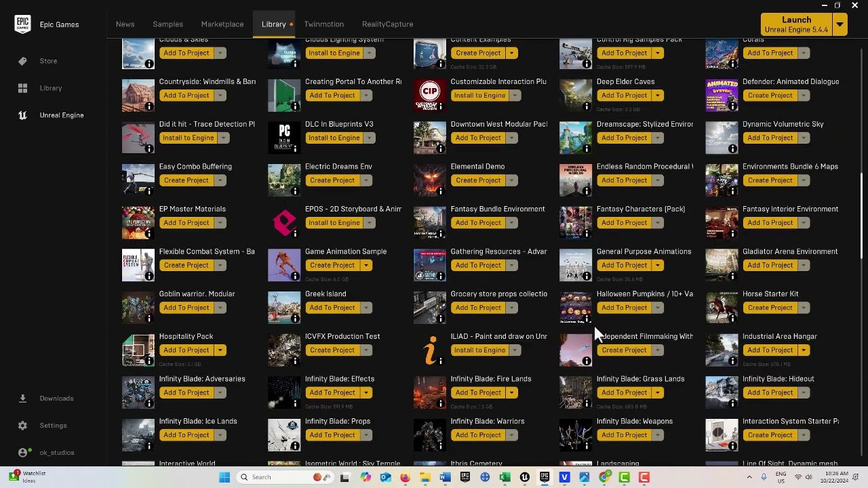Open Customizable Interaction Plugin thumbnail
Image resolution: width=868 pixels, height=488 pixels.
point(430,95)
